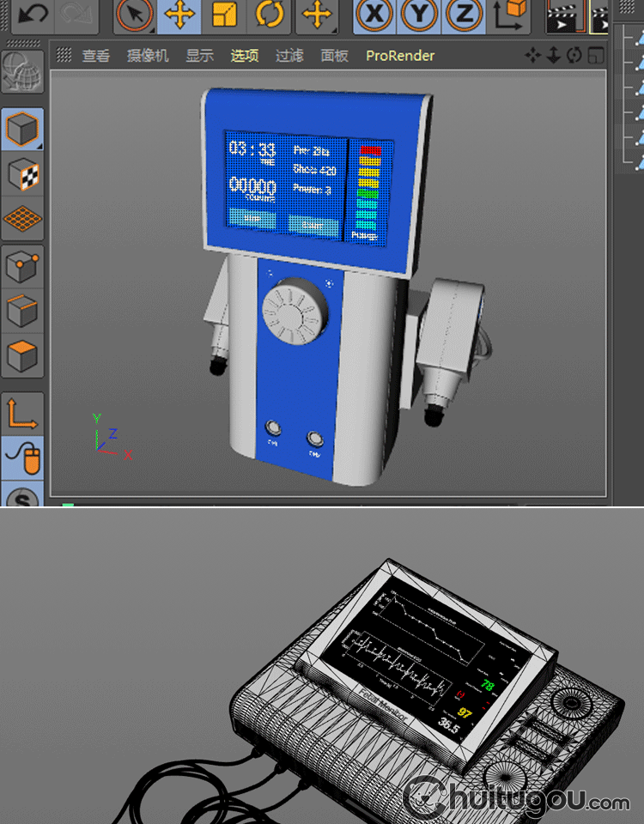This screenshot has width=644, height=824.
Task: Click the Undo arrow icon
Action: pyautogui.click(x=32, y=15)
